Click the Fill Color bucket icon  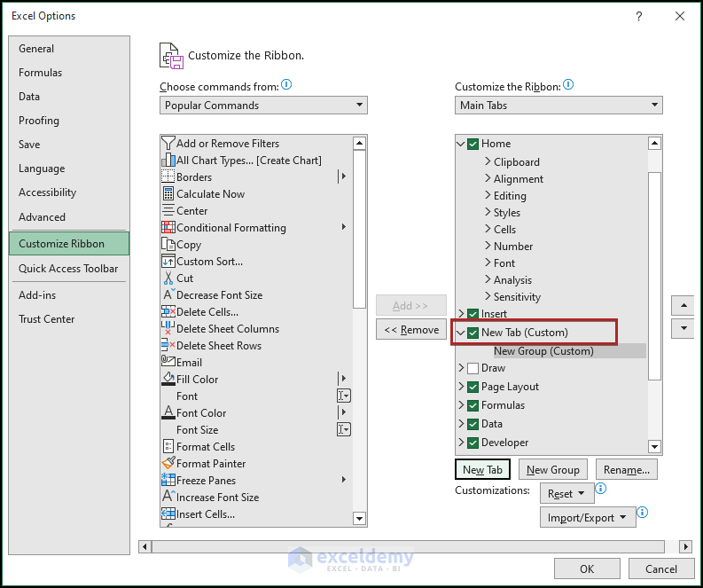point(168,379)
